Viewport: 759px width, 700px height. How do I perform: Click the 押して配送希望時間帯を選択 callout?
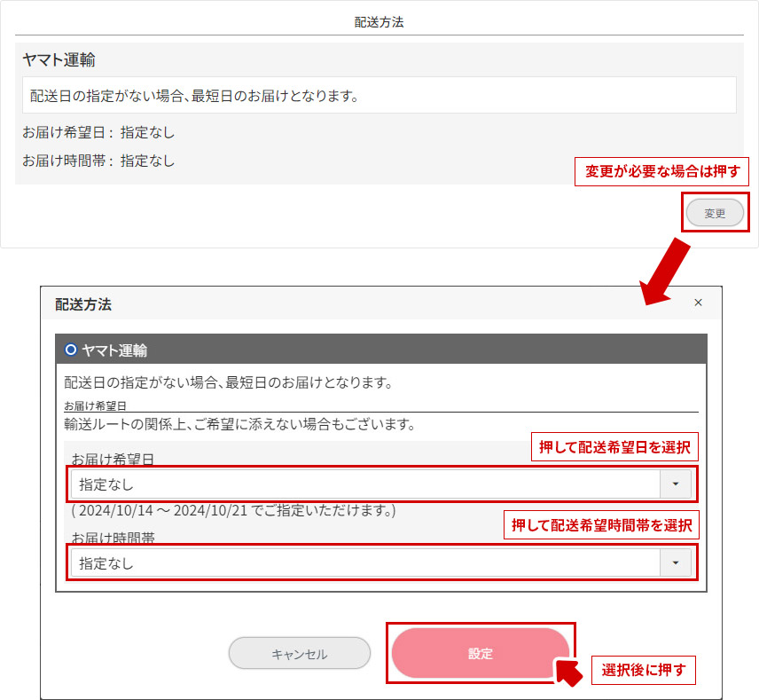(x=600, y=524)
